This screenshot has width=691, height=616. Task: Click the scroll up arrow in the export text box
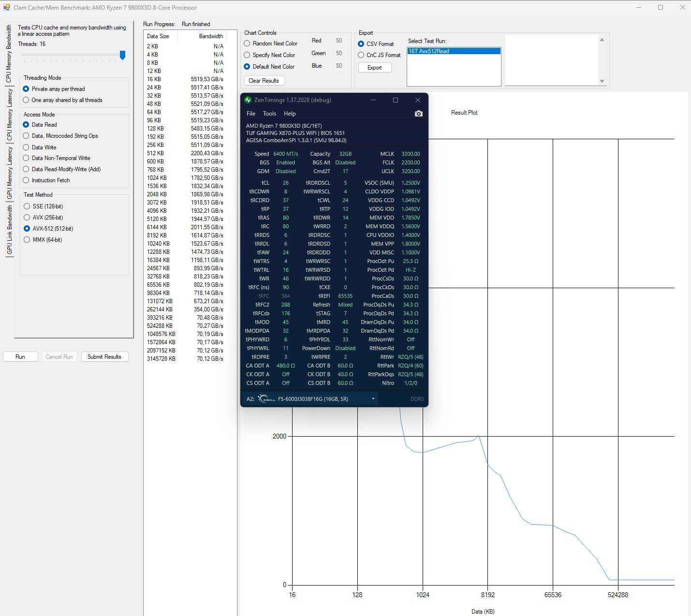(x=602, y=40)
